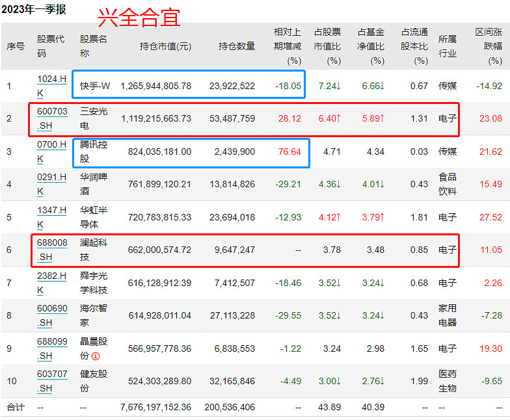The height and width of the screenshot is (420, 510).
Task: Click the 占基金净值比(%) column header
Action: tap(371, 46)
